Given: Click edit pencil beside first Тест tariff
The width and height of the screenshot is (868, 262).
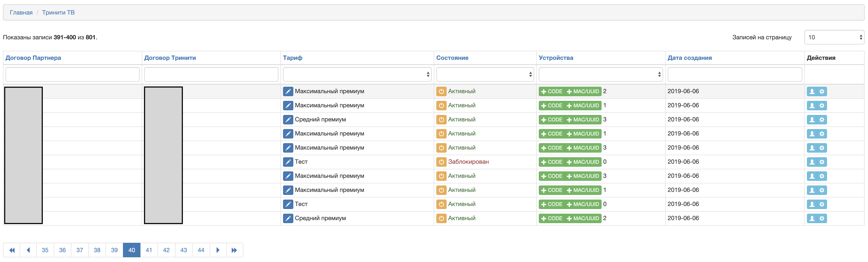Looking at the screenshot, I should point(288,162).
